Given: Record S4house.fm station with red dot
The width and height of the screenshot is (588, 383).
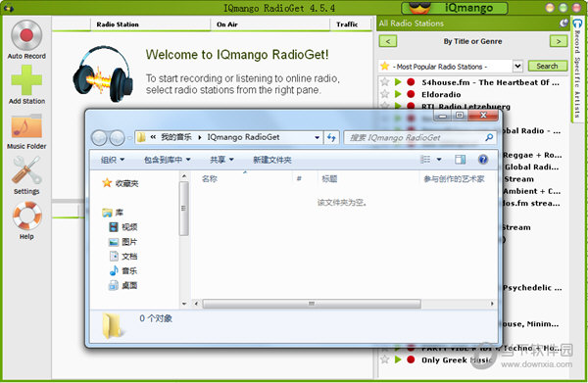Looking at the screenshot, I should click(411, 82).
